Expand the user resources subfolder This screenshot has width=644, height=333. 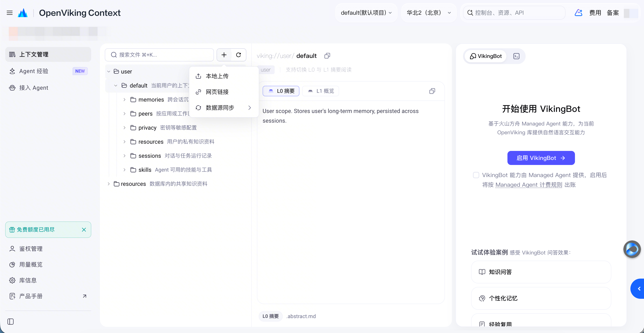pos(124,142)
